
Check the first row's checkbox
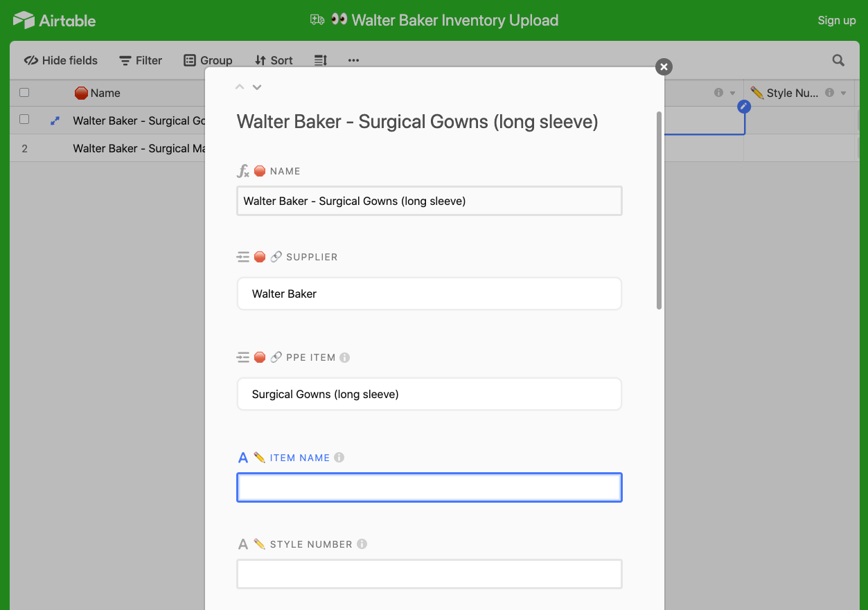[24, 119]
